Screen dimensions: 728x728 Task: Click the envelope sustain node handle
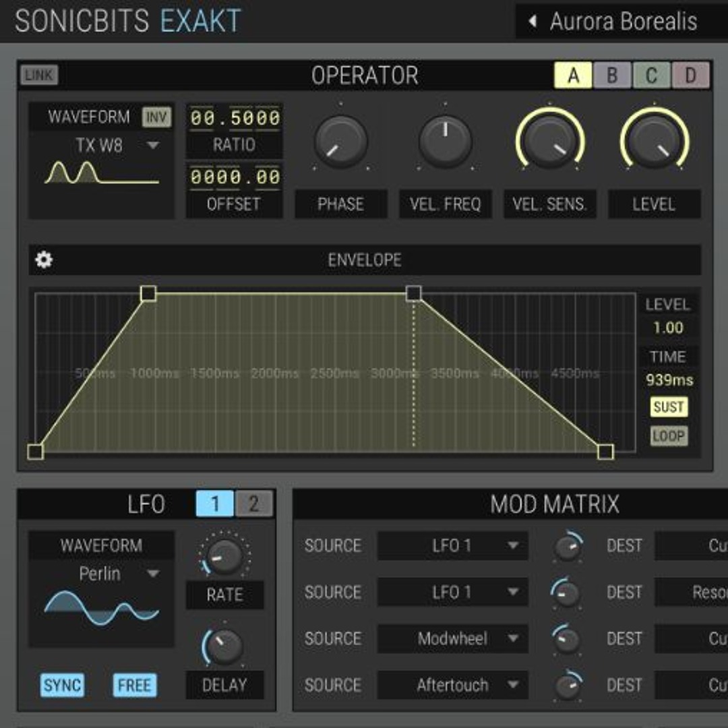414,294
